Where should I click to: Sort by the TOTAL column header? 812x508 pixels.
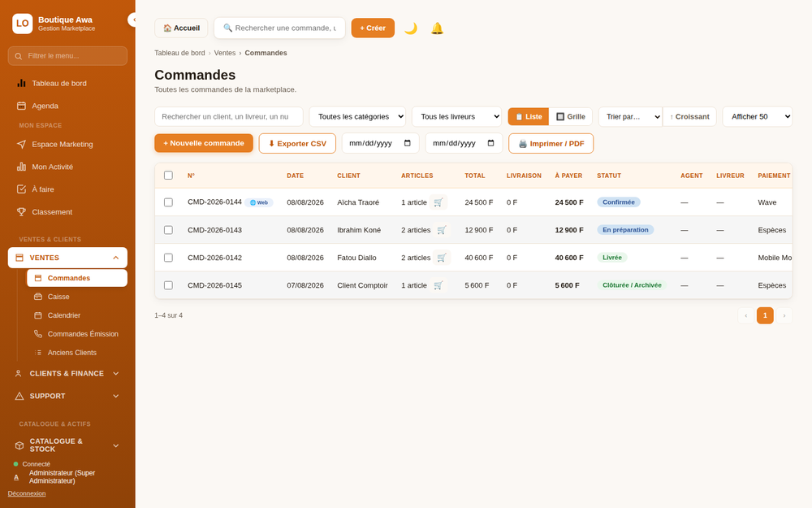(x=475, y=176)
